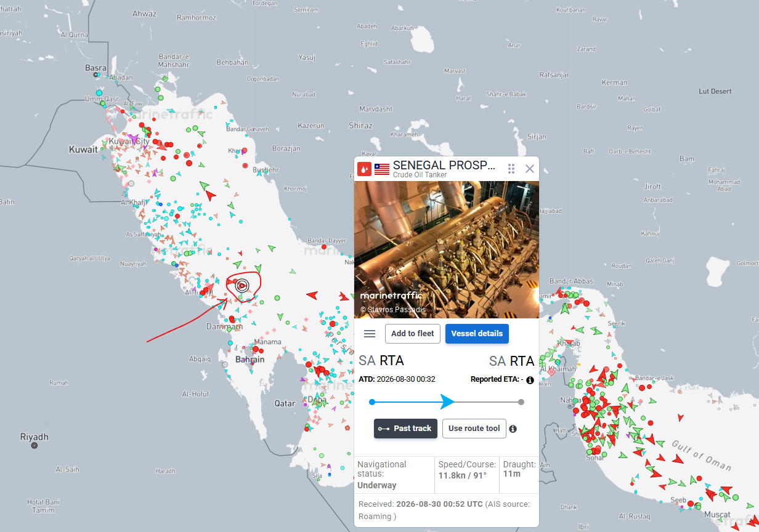Screen dimensions: 759x532
Task: Click the Muscat city label
Action: coord(718,515)
